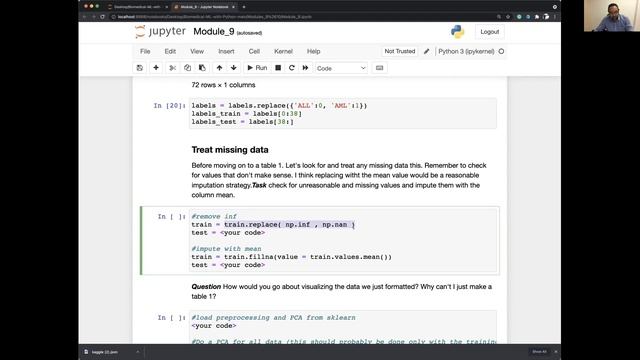The height and width of the screenshot is (360, 640).
Task: Close the Module_9 browser tab
Action: point(233,7)
